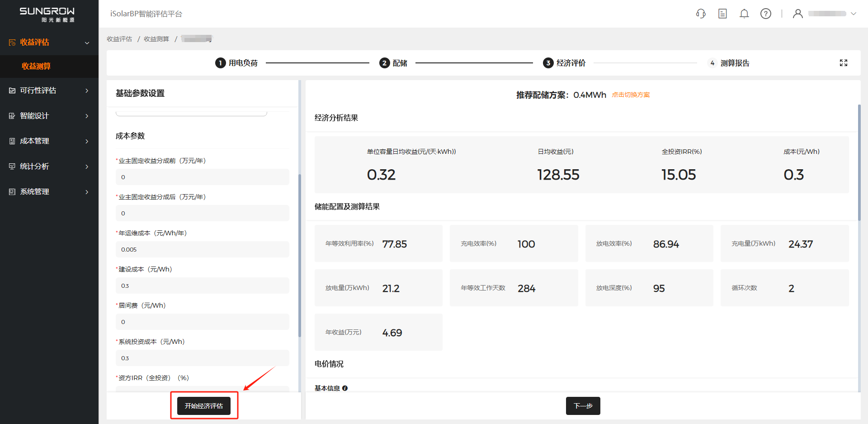
Task: Open the user account dropdown arrow
Action: click(x=854, y=14)
